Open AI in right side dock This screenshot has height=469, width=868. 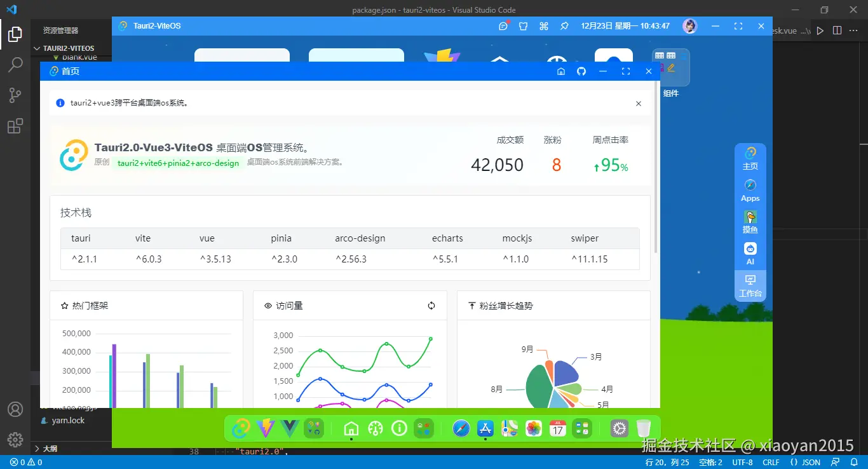[750, 254]
